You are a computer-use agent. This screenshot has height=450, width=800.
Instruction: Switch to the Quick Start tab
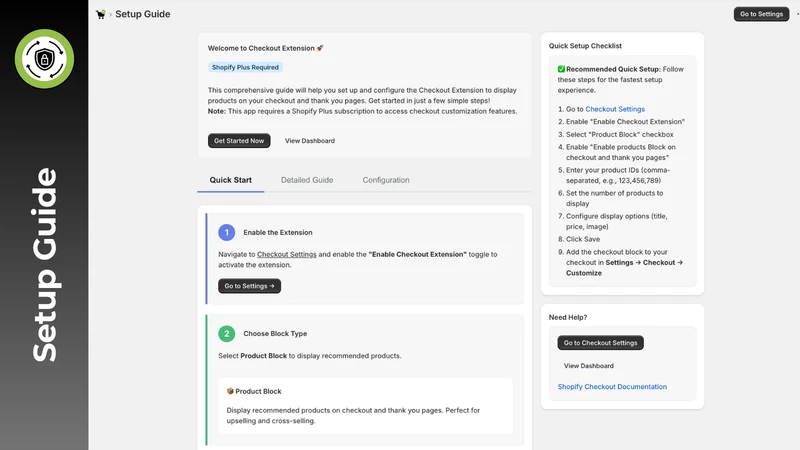(x=231, y=180)
